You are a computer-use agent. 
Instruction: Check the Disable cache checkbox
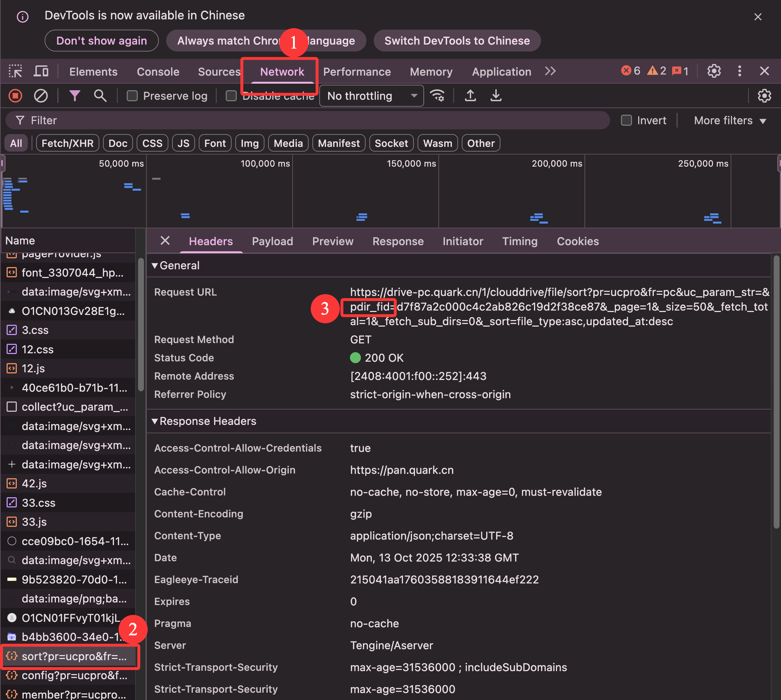click(231, 96)
